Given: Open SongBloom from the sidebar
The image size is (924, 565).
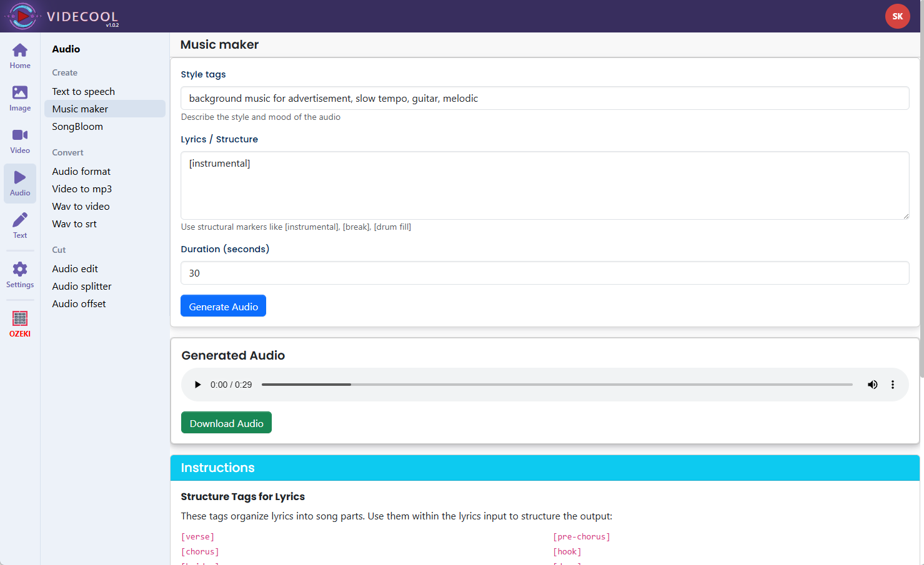Looking at the screenshot, I should (x=77, y=127).
